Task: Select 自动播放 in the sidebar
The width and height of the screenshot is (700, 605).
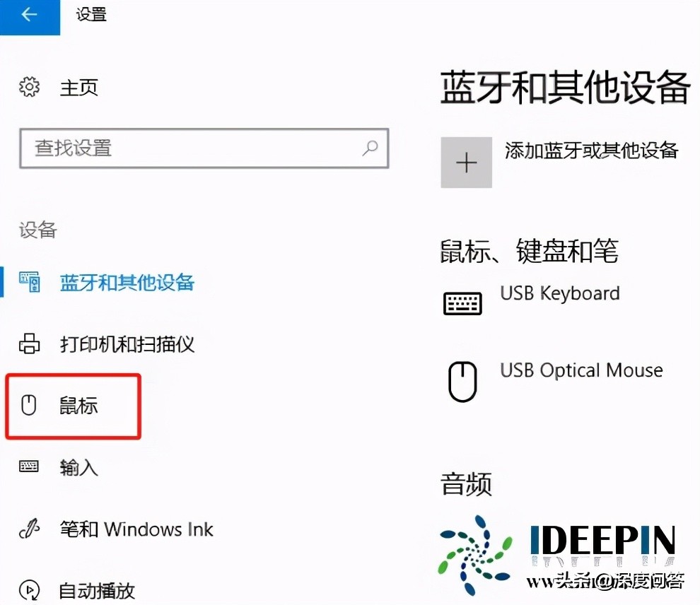Action: pos(97,590)
